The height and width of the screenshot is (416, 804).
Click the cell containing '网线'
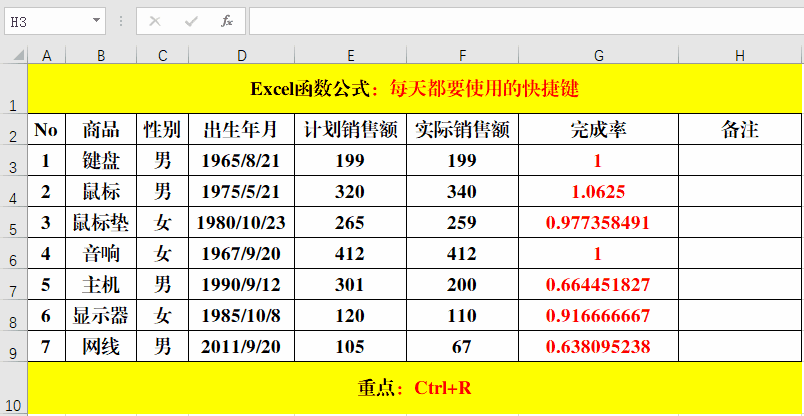tap(101, 347)
